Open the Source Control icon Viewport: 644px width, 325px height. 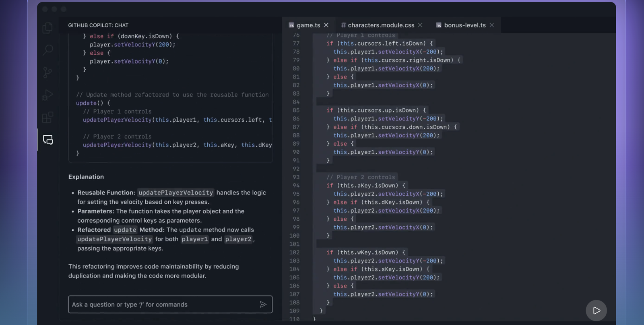click(x=47, y=72)
